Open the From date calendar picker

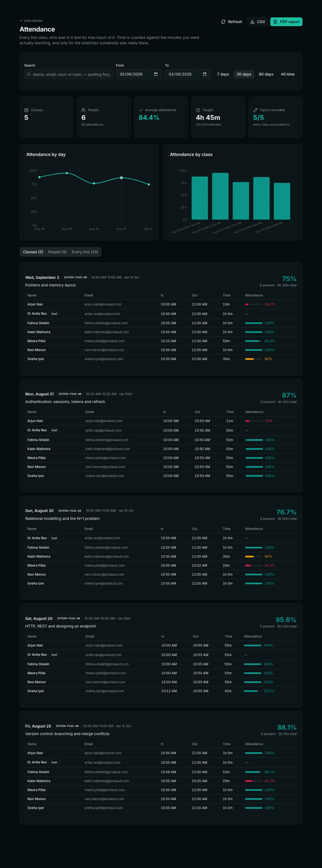click(x=156, y=74)
